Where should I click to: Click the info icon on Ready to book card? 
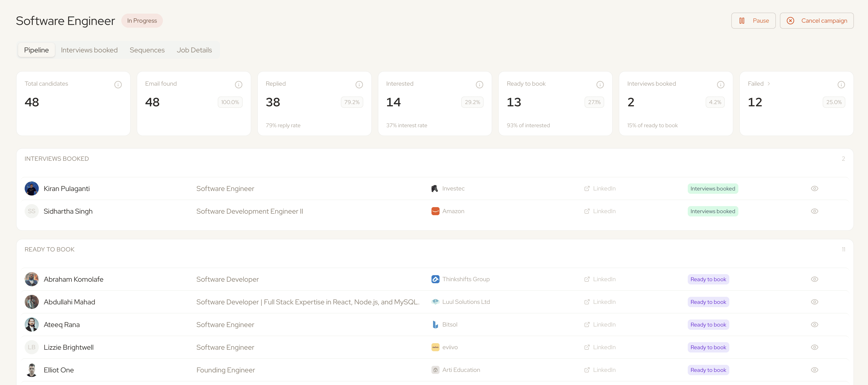click(x=600, y=85)
